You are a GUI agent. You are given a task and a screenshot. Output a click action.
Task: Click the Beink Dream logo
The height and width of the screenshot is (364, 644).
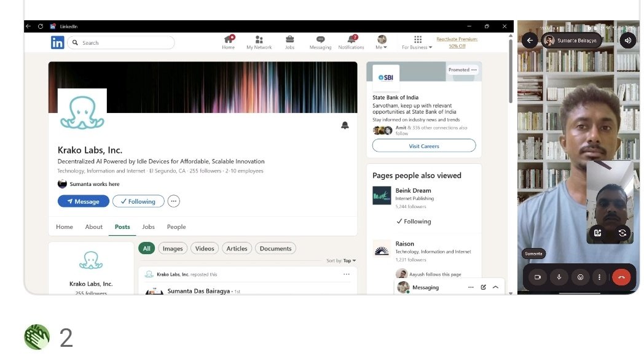[x=382, y=196]
